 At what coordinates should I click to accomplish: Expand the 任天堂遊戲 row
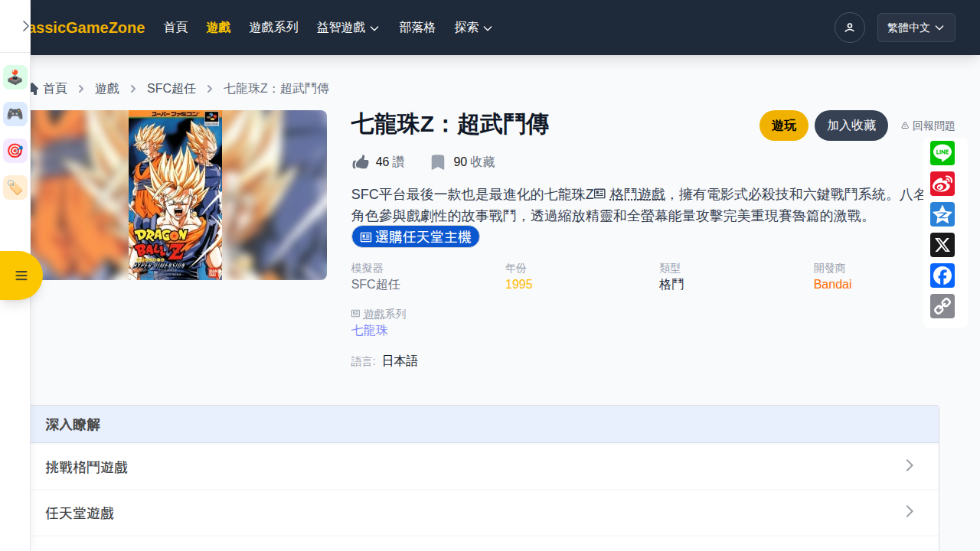(x=485, y=513)
